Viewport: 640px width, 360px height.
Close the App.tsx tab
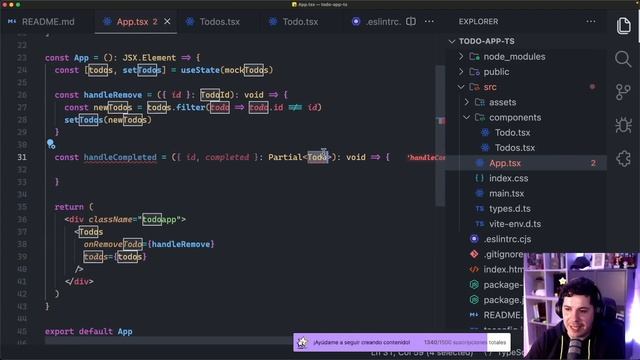click(x=167, y=22)
